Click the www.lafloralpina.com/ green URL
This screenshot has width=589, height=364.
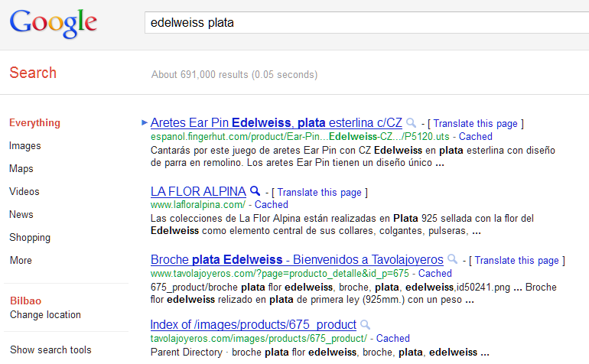point(198,205)
